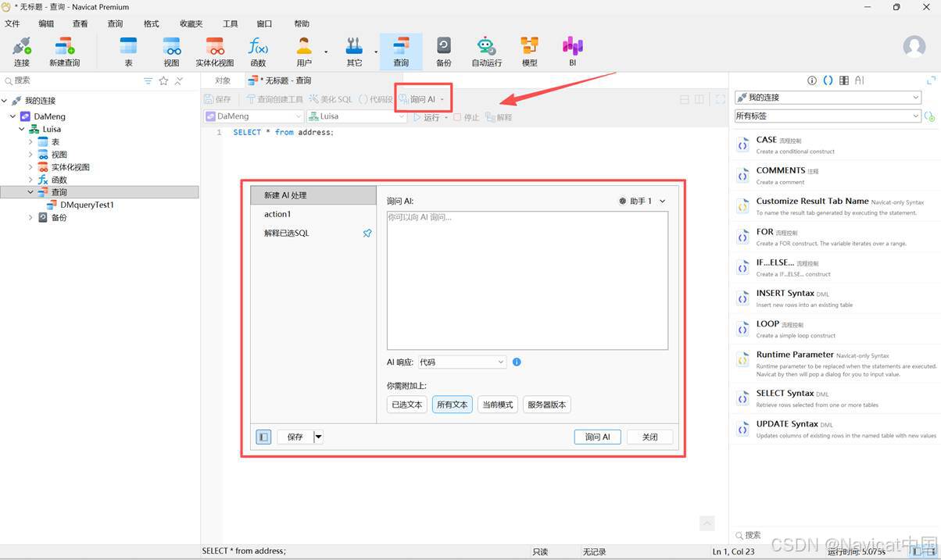Image resolution: width=941 pixels, height=560 pixels.
Task: Open the 编辑 menu
Action: tap(47, 24)
